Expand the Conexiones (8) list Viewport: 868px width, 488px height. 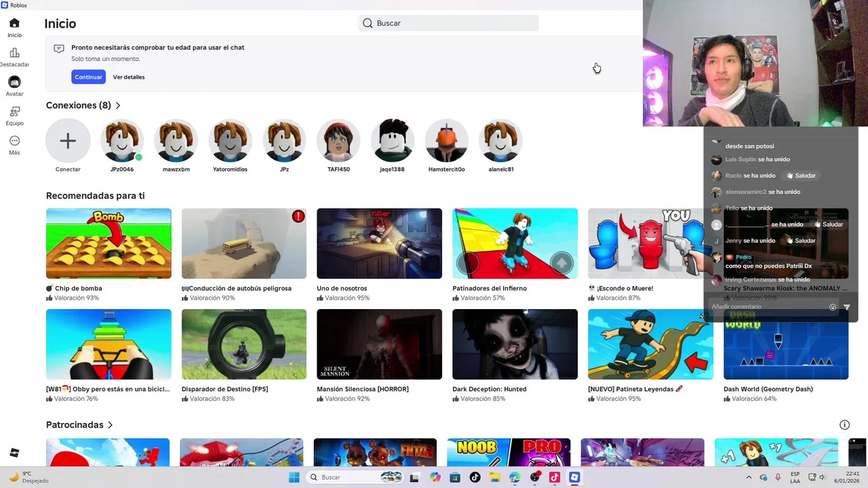[x=83, y=105]
